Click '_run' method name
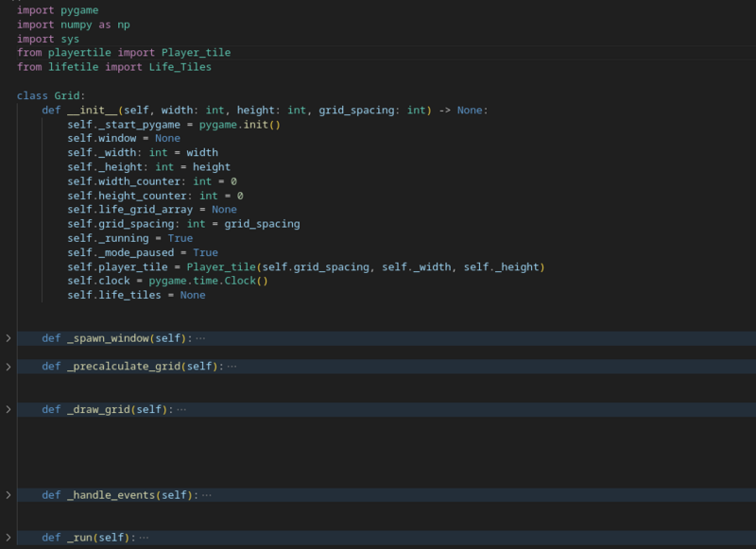 80,538
